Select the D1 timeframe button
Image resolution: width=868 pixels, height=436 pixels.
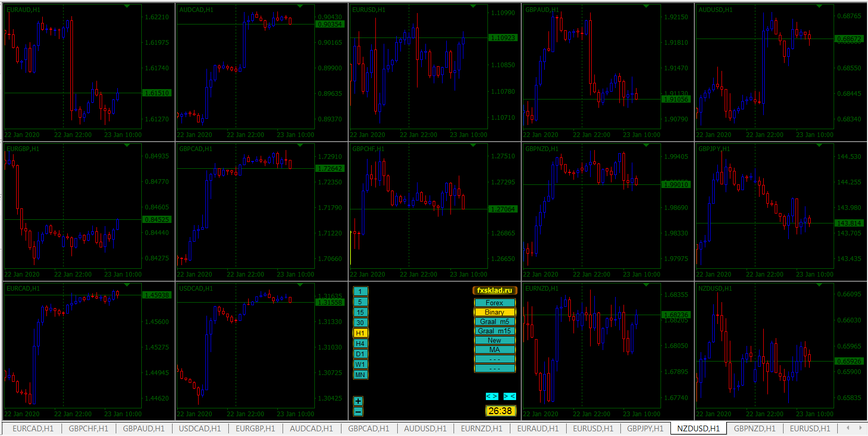coord(360,354)
